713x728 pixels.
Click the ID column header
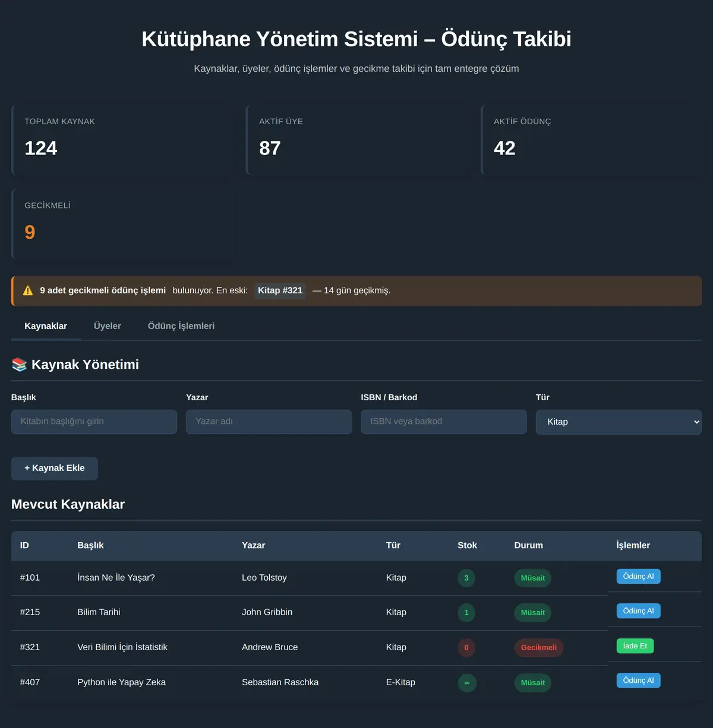pos(24,545)
